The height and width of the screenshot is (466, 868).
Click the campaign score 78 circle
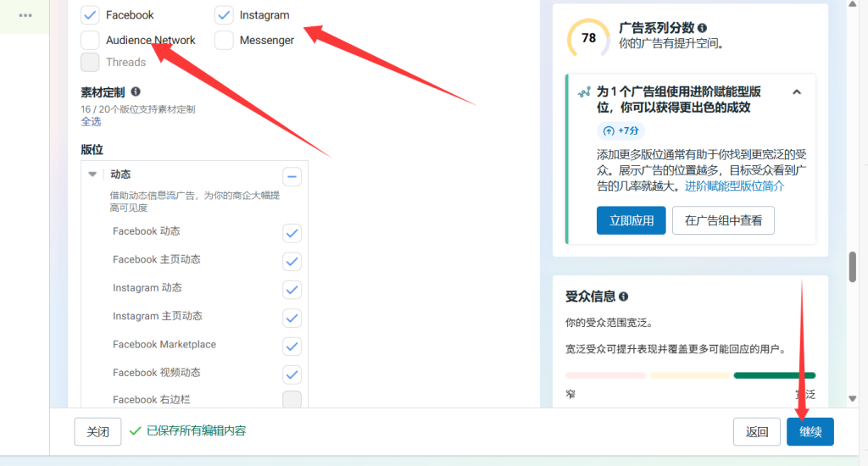click(x=588, y=38)
